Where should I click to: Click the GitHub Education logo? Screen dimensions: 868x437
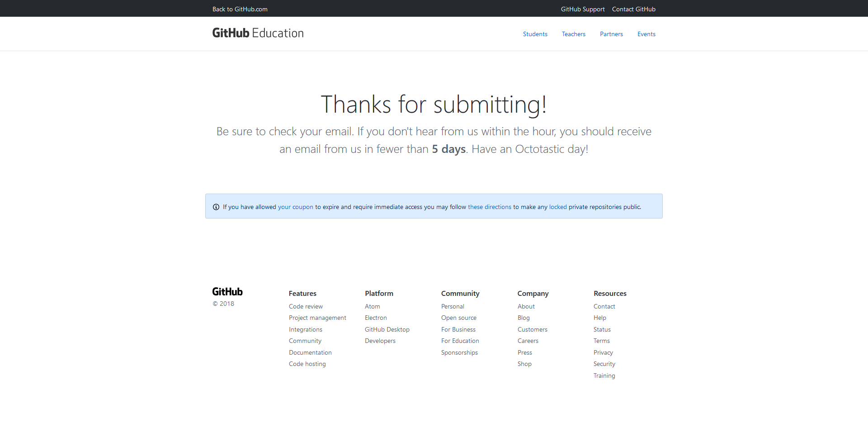pyautogui.click(x=258, y=33)
